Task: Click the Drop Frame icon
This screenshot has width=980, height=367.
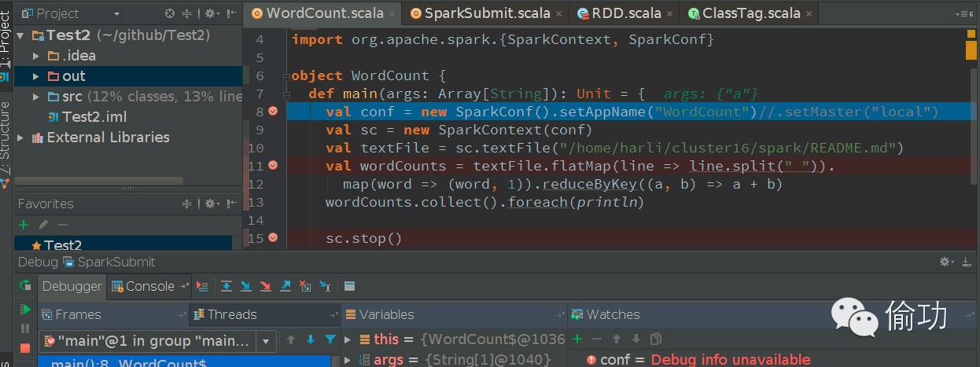Action: point(305,286)
